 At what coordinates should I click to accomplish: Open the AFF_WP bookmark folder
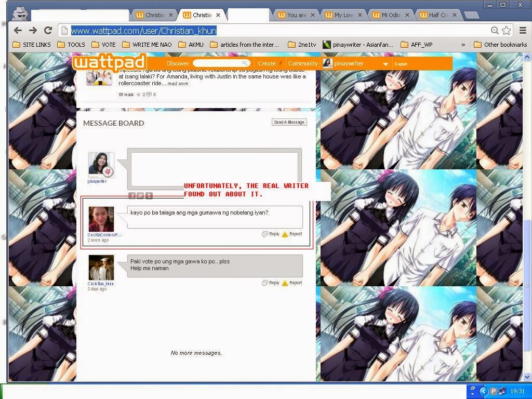[417, 45]
